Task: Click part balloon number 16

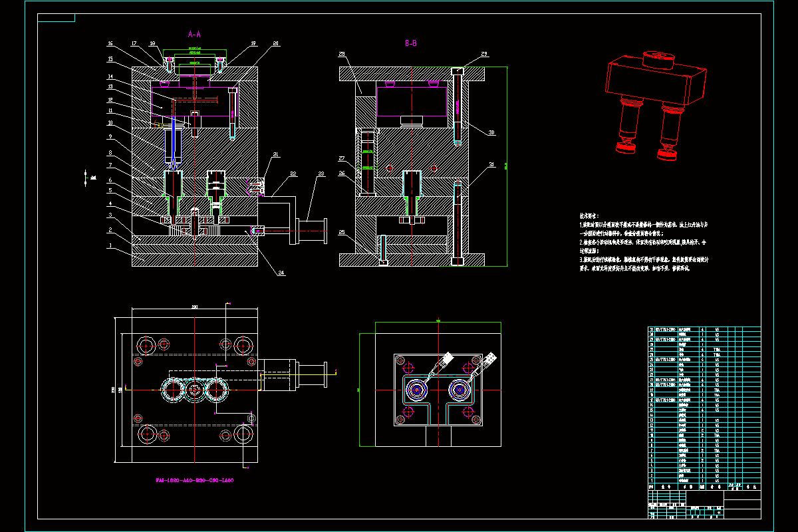Action: coord(110,43)
